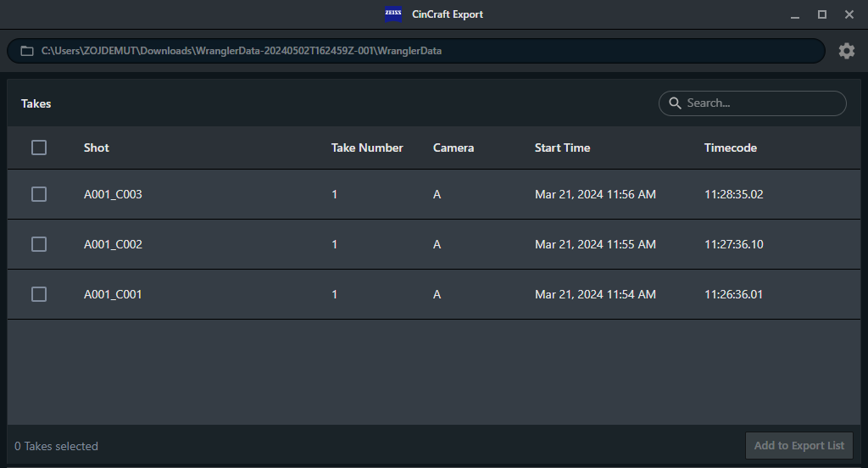Toggle the select-all takes checkbox

pos(39,148)
